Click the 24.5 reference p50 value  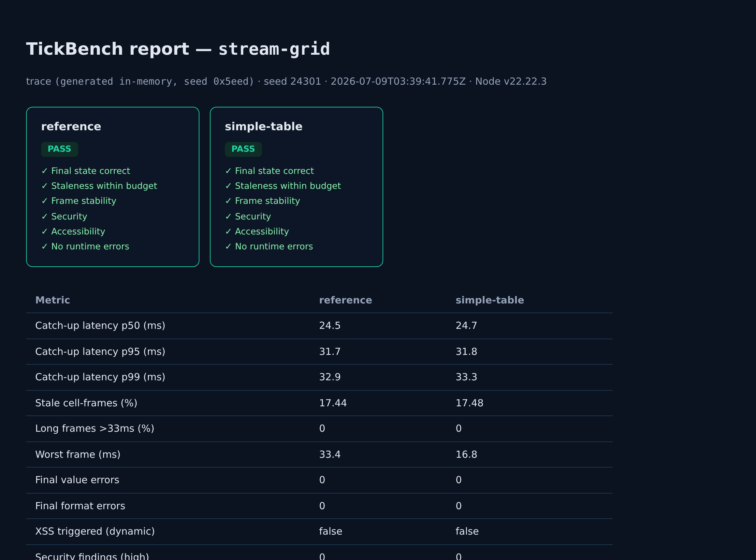coord(329,326)
